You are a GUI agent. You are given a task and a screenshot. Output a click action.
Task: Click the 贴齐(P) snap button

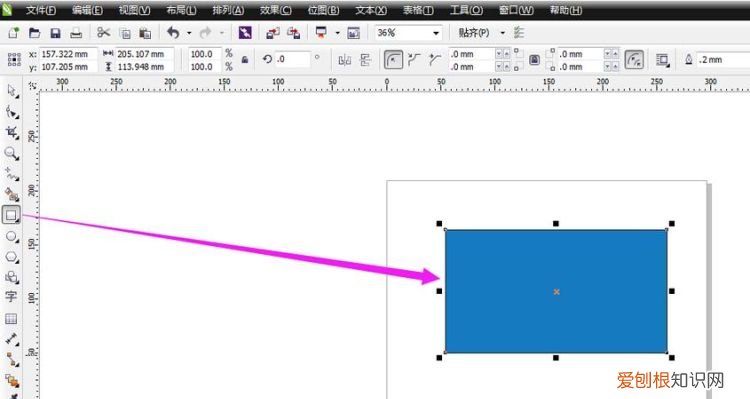coord(474,33)
